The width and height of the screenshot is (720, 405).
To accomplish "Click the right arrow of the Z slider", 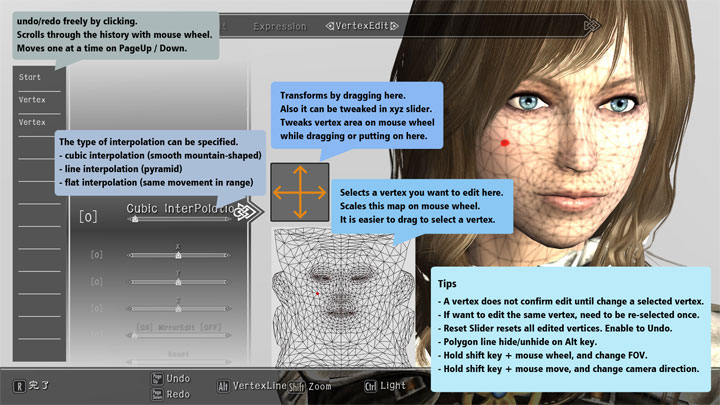I will [x=228, y=309].
